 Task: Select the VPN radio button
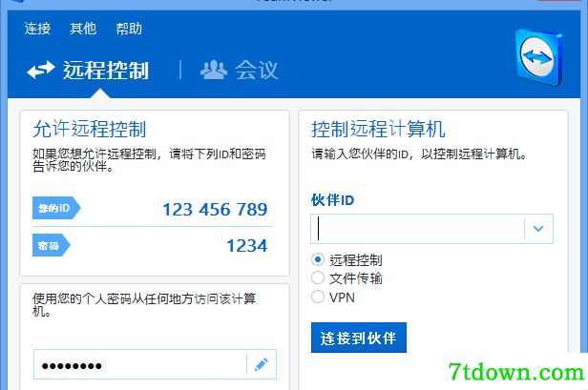pos(318,297)
